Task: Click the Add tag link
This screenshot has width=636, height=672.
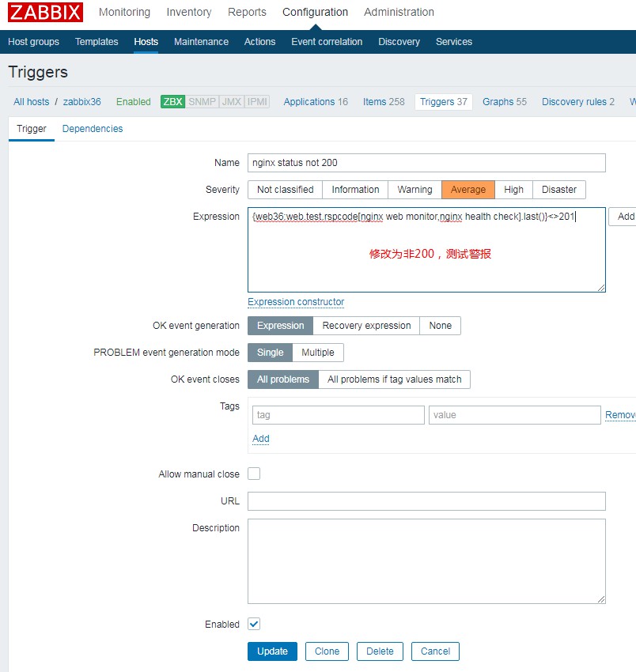Action: tap(261, 439)
